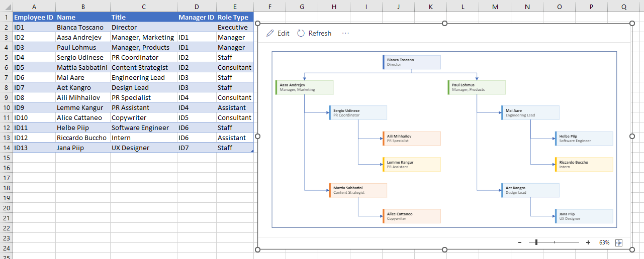The width and height of the screenshot is (644, 259).
Task: Select column E header
Action: 235,7
